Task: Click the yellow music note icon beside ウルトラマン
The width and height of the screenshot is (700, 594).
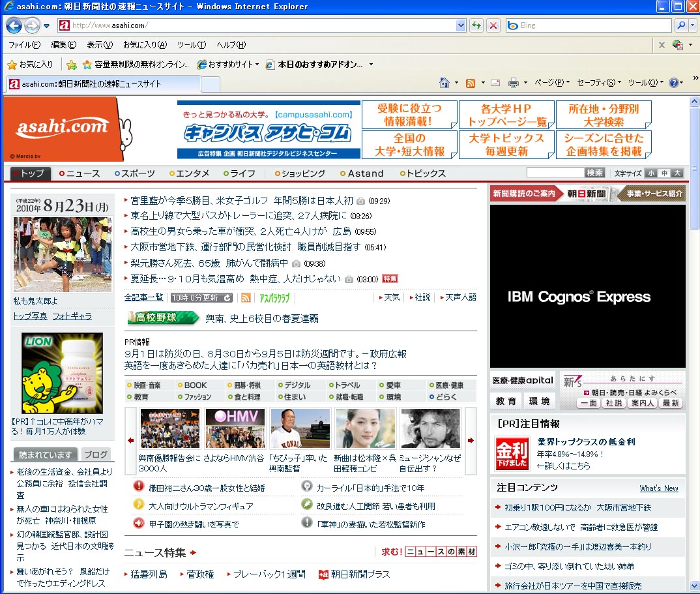Action: [x=139, y=504]
